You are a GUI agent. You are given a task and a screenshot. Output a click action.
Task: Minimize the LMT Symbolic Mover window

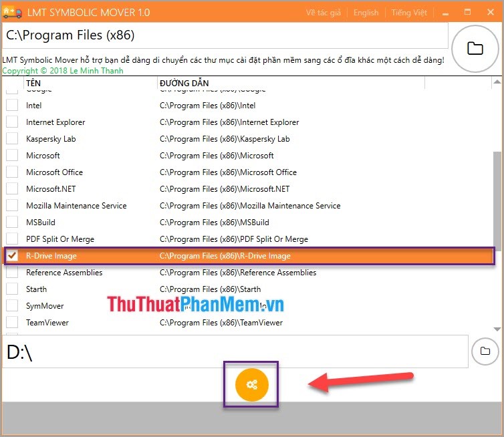coord(445,13)
